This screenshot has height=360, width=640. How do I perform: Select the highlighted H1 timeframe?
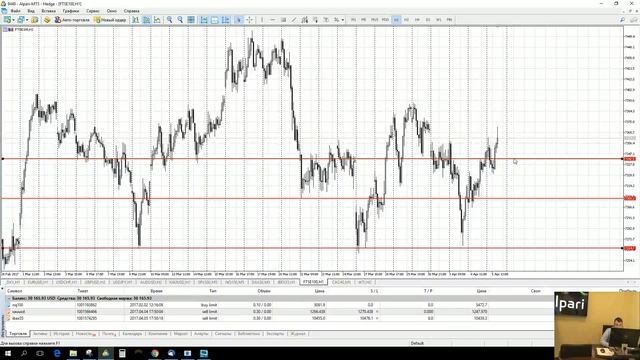tap(396, 20)
